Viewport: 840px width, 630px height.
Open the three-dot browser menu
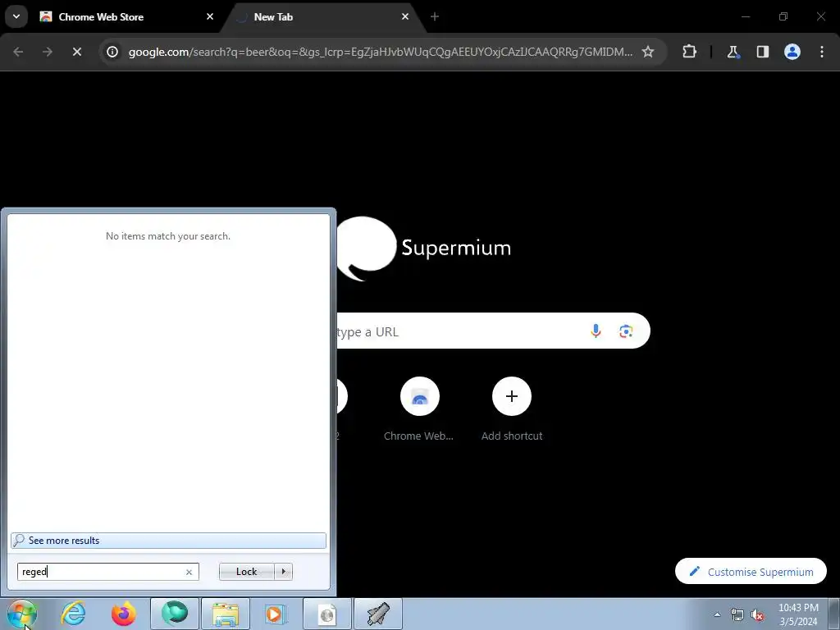click(822, 52)
